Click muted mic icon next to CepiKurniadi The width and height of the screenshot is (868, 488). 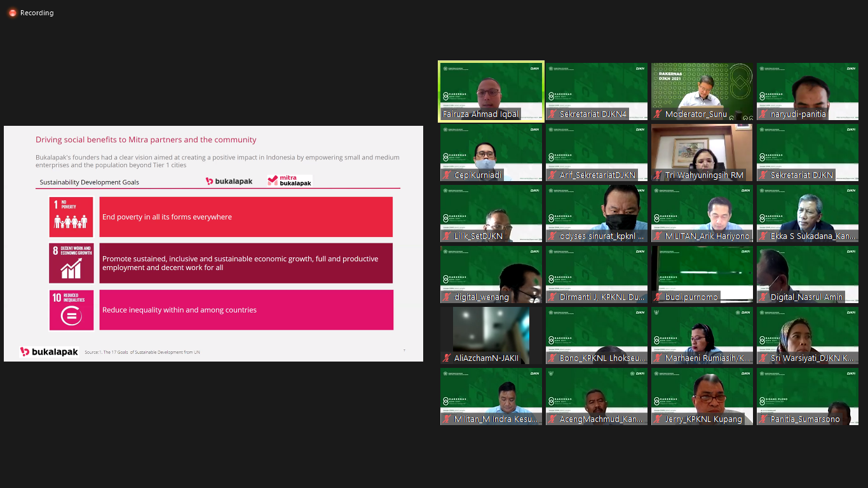[x=447, y=175]
